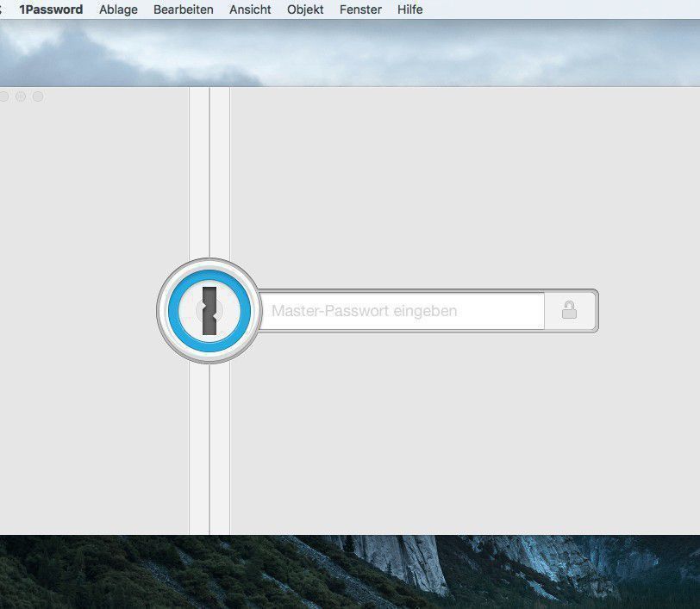The image size is (700, 609).
Task: Open the Ansicht menu
Action: (250, 9)
